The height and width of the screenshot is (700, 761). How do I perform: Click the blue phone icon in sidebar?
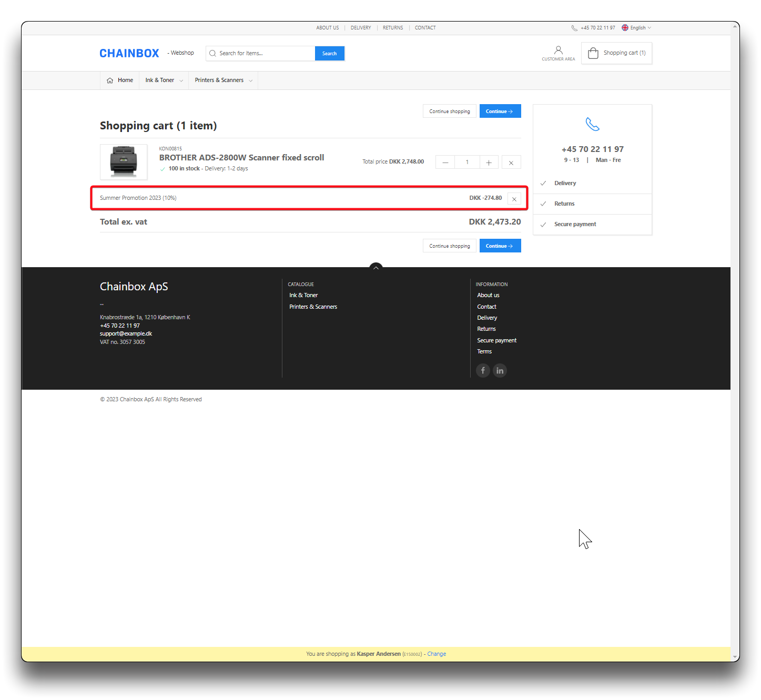[592, 124]
